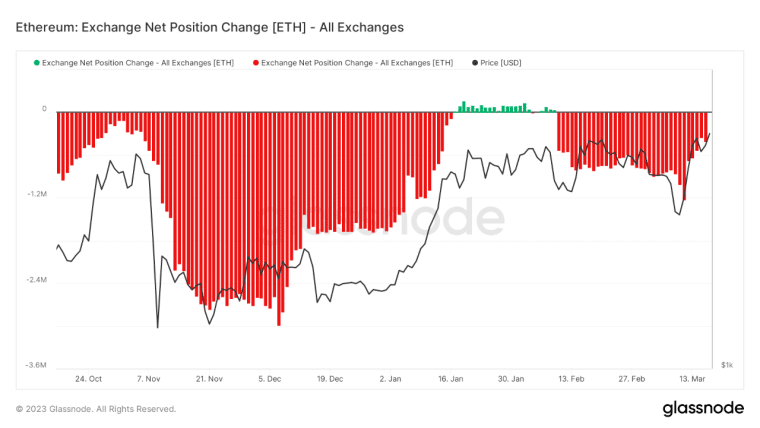Click the chart title text

(x=209, y=27)
